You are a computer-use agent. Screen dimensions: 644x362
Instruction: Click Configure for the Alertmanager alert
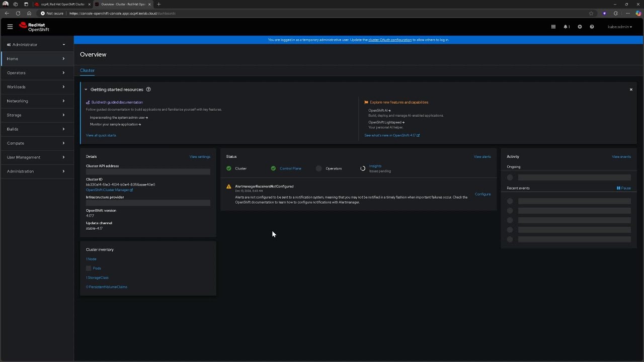(x=482, y=194)
